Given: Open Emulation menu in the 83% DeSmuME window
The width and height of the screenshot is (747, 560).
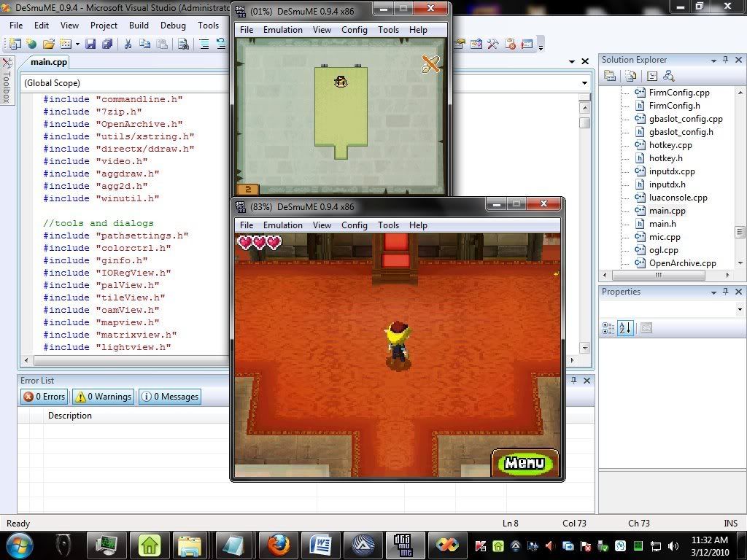Looking at the screenshot, I should [x=282, y=225].
